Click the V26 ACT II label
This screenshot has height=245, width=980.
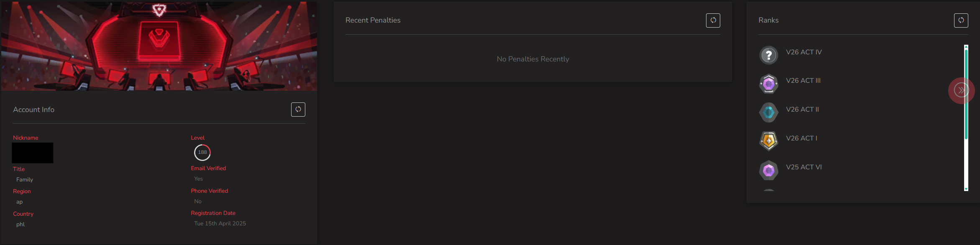coord(802,110)
